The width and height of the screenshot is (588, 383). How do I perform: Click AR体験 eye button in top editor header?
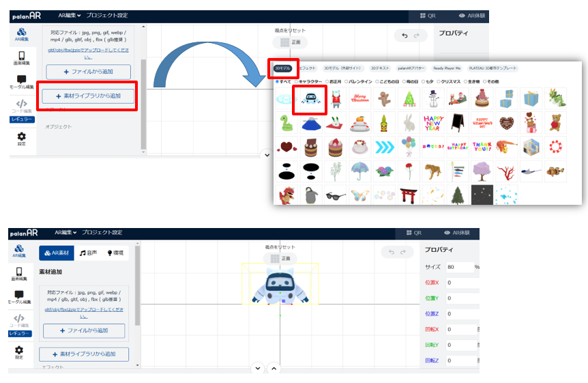coord(472,16)
